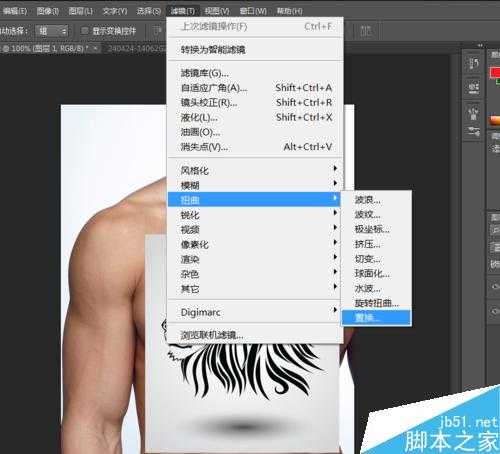This screenshot has height=454, width=500.
Task: Open the 选择(S) menu
Action: pos(149,11)
